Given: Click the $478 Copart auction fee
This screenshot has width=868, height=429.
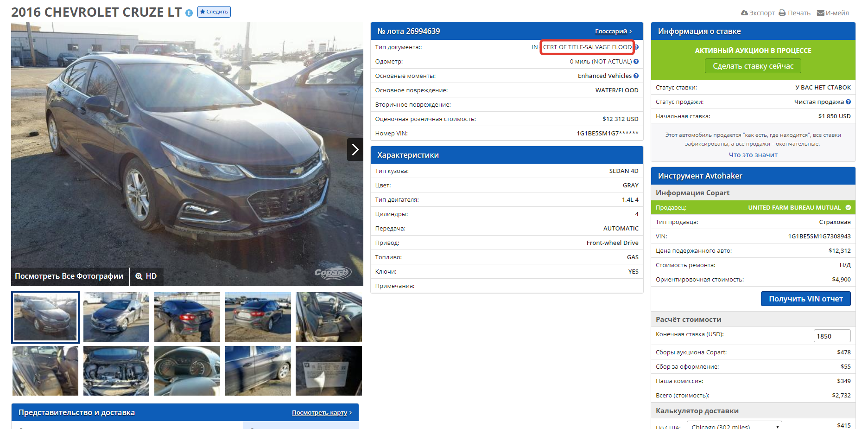Looking at the screenshot, I should pos(844,352).
